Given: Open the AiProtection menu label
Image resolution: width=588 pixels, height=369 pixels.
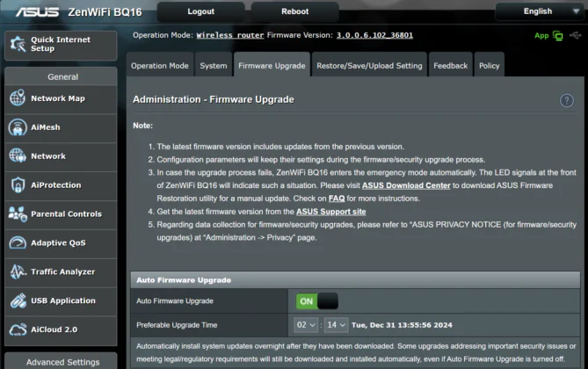Looking at the screenshot, I should point(56,184).
